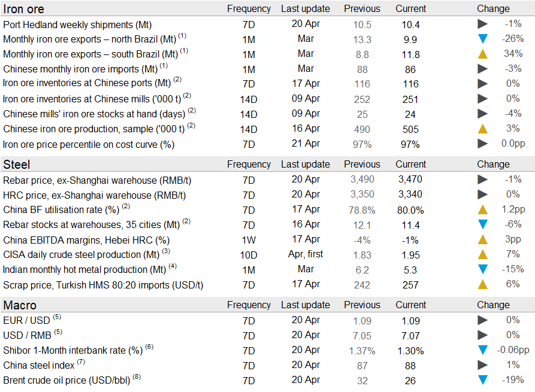The image size is (535, 392).
Task: Click the Frequency column header in the Steel section
Action: [x=249, y=165]
